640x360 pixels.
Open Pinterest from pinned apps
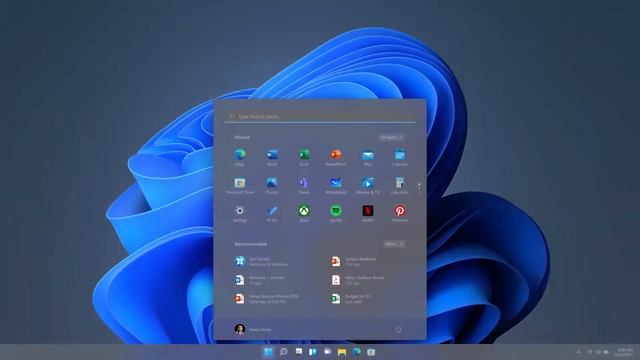(400, 213)
